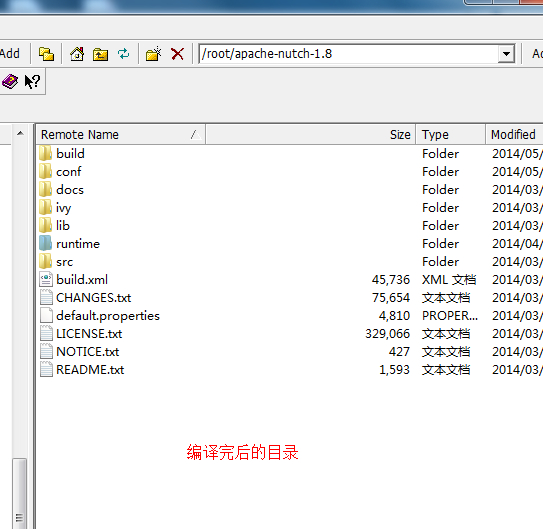Click the folder tree toolbar icon
Screen dimensions: 543x529
46,54
